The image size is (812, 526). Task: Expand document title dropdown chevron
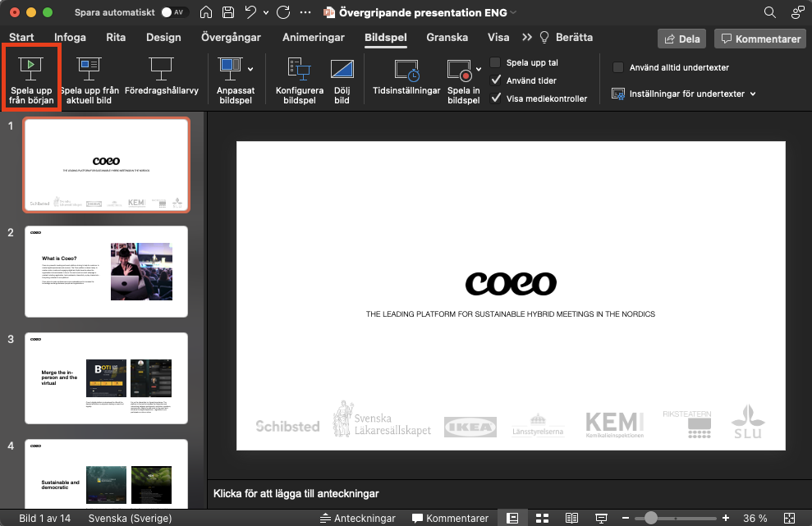click(513, 12)
